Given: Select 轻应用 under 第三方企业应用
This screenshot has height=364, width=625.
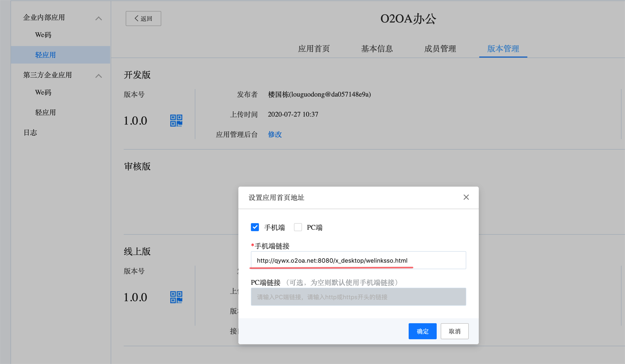Looking at the screenshot, I should click(45, 112).
